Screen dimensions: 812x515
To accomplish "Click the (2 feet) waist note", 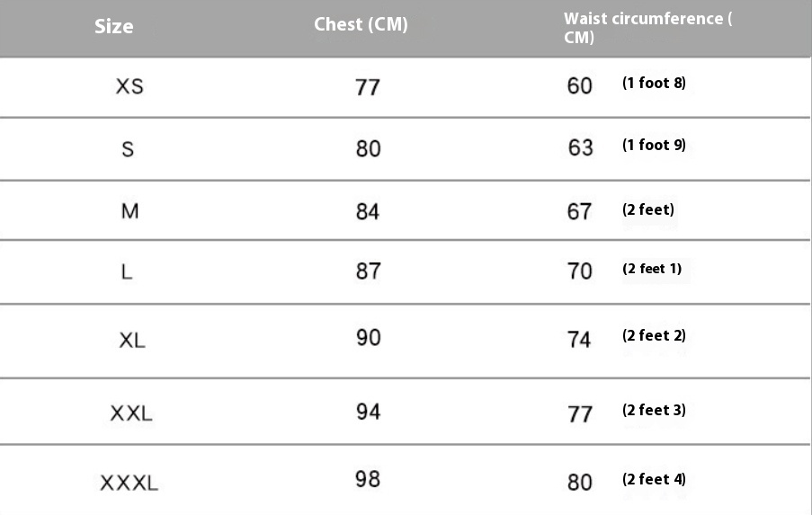I will [648, 209].
